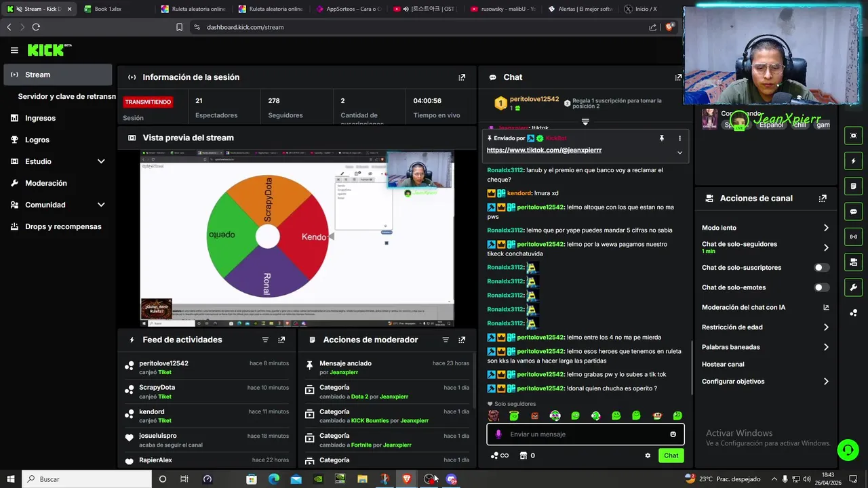The image size is (868, 488).
Task: Click Hostear canal
Action: (723, 364)
